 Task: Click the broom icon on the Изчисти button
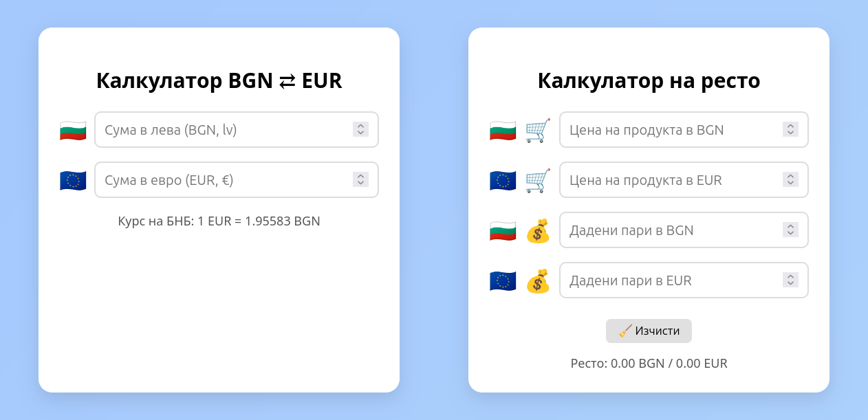[626, 331]
